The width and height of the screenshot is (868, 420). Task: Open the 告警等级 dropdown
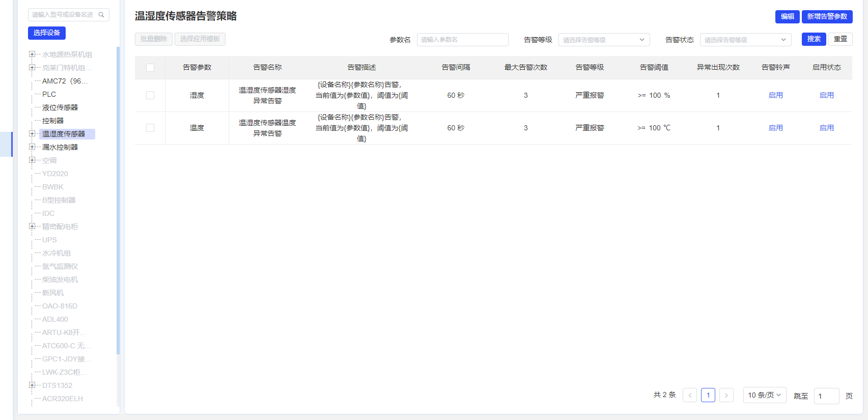(604, 40)
